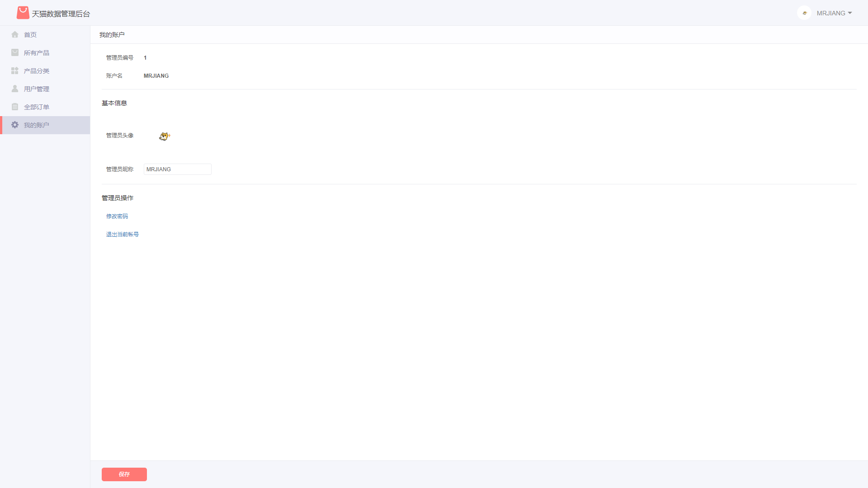
Task: Click the 管理员编号 field value
Action: pos(145,57)
